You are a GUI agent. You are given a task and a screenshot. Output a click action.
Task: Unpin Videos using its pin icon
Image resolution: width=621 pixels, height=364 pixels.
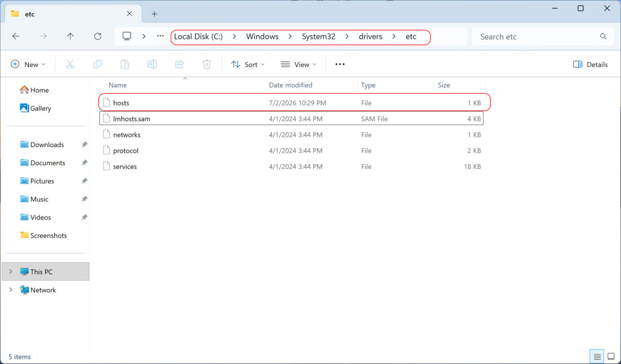point(84,217)
